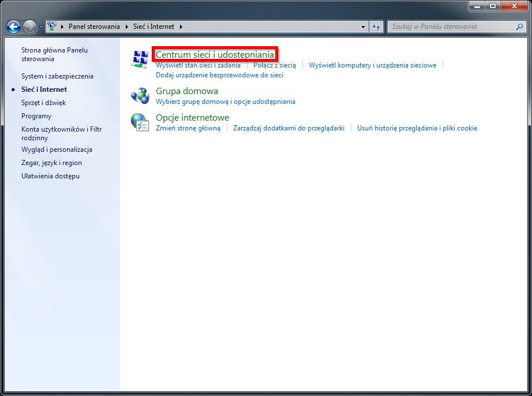Viewport: 532px width, 396px height.
Task: Click Połącz z siecią link
Action: 275,65
